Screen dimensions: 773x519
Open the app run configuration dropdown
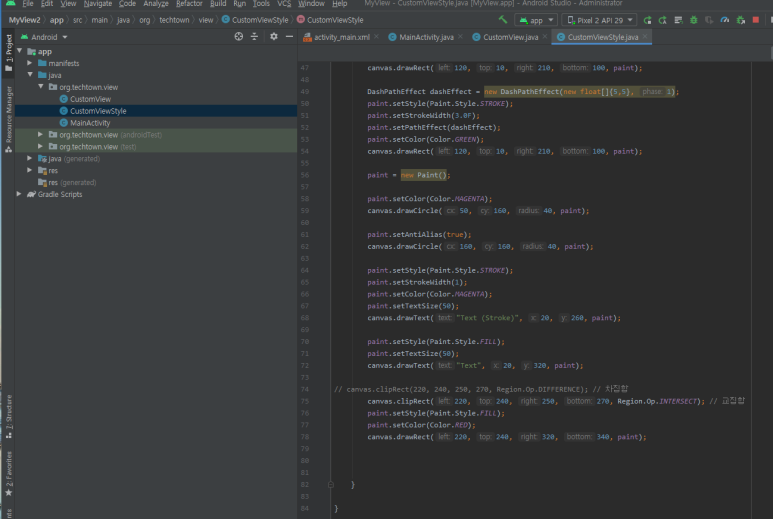tap(536, 20)
